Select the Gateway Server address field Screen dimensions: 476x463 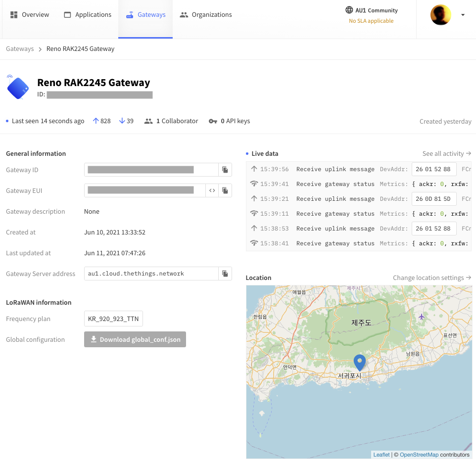pyautogui.click(x=151, y=274)
